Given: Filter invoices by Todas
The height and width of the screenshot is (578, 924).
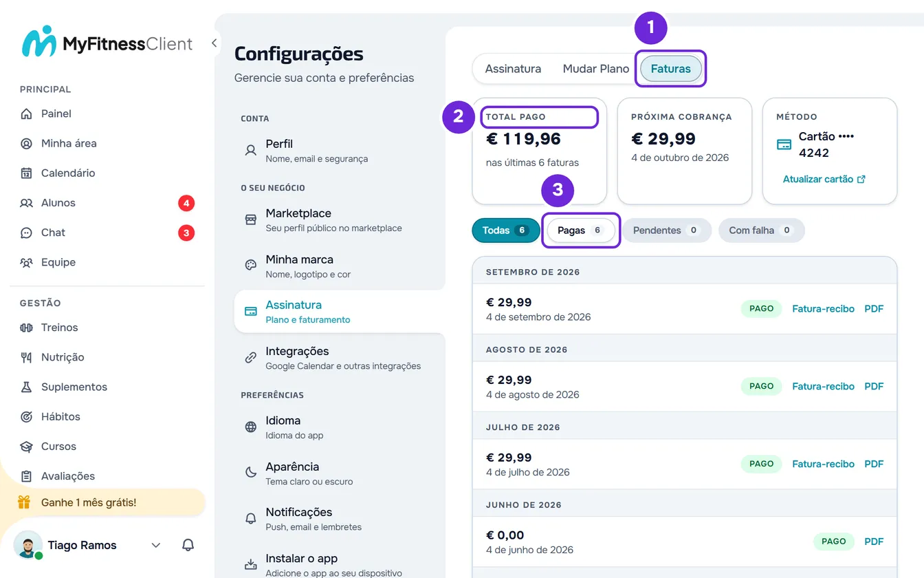Looking at the screenshot, I should tap(506, 231).
